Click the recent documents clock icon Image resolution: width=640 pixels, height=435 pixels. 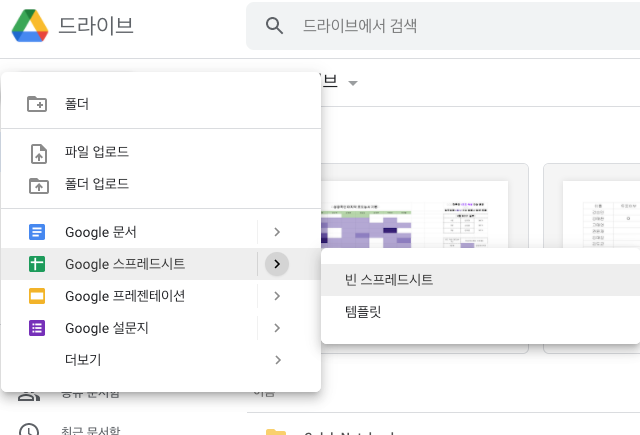click(x=29, y=429)
